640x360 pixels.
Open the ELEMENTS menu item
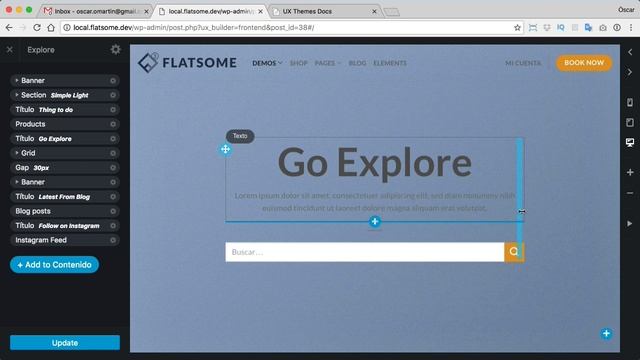[x=390, y=63]
